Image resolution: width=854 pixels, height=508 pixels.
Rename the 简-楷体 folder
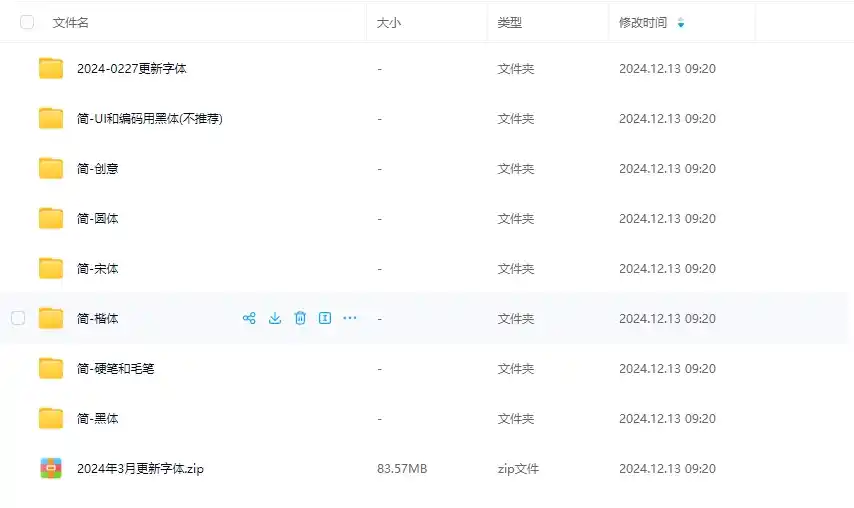click(x=325, y=318)
